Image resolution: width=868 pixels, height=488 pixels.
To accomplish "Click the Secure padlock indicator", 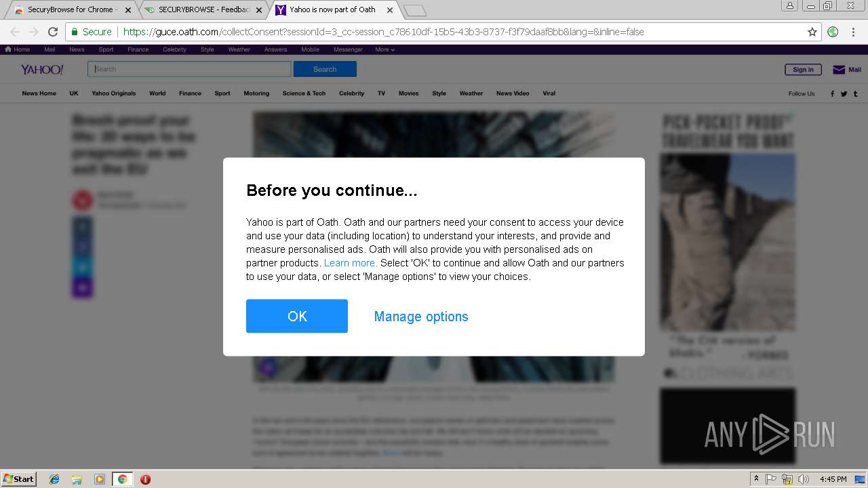I will click(x=92, y=32).
